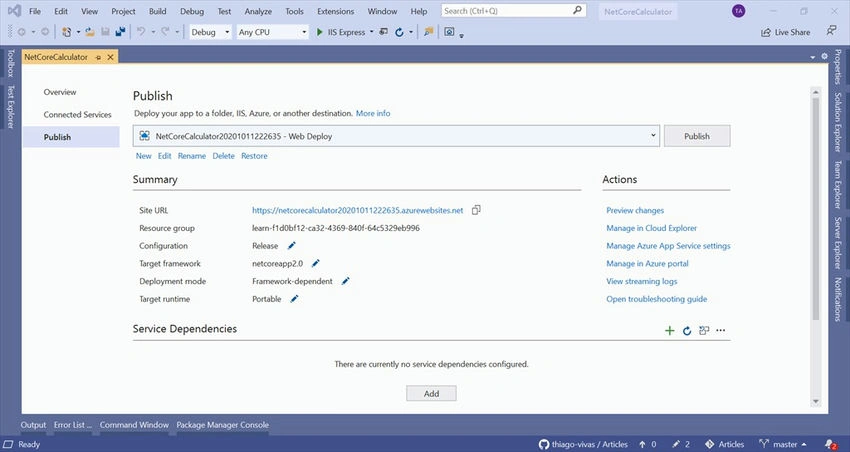Edit Target framework netcoreapp2.0 pencil icon
The height and width of the screenshot is (452, 850).
315,263
